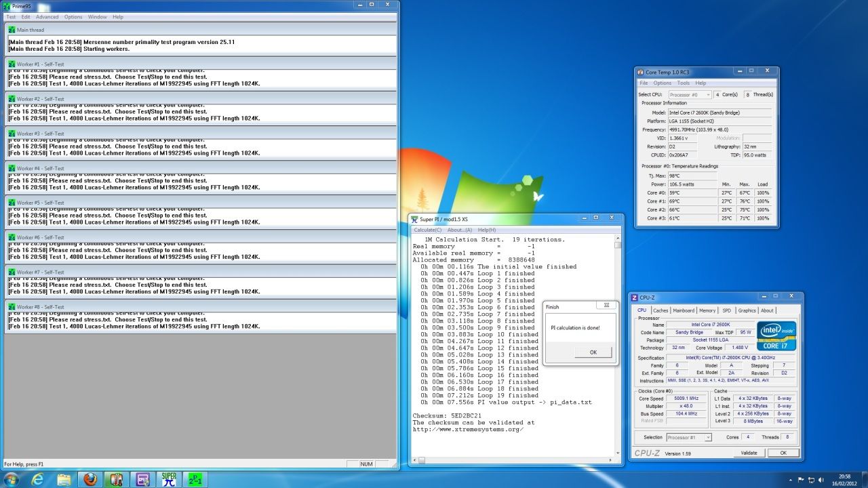This screenshot has width=868, height=488.
Task: Close the Finish dialog with X
Action: [x=607, y=306]
